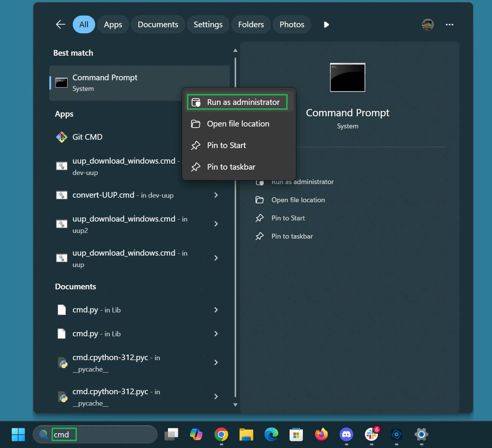Viewport: 492px width, 448px height.
Task: Open the user profile avatar
Action: pos(428,25)
